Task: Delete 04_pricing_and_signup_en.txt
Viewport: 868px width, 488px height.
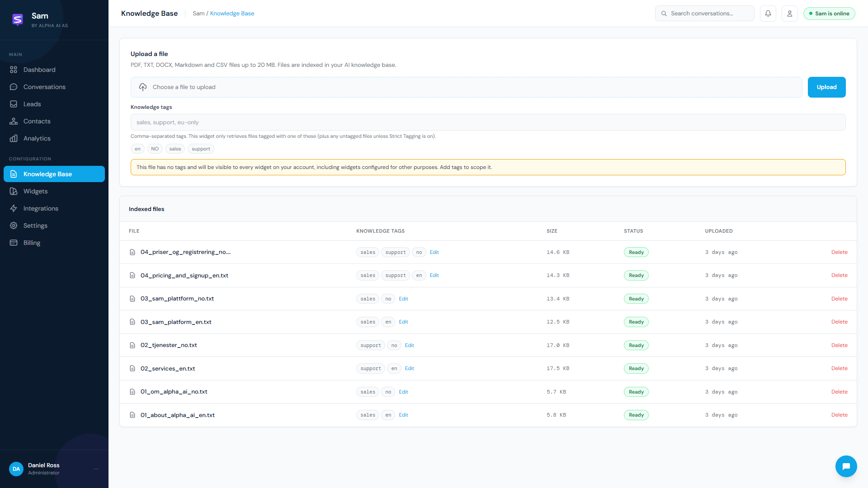Action: pos(839,276)
